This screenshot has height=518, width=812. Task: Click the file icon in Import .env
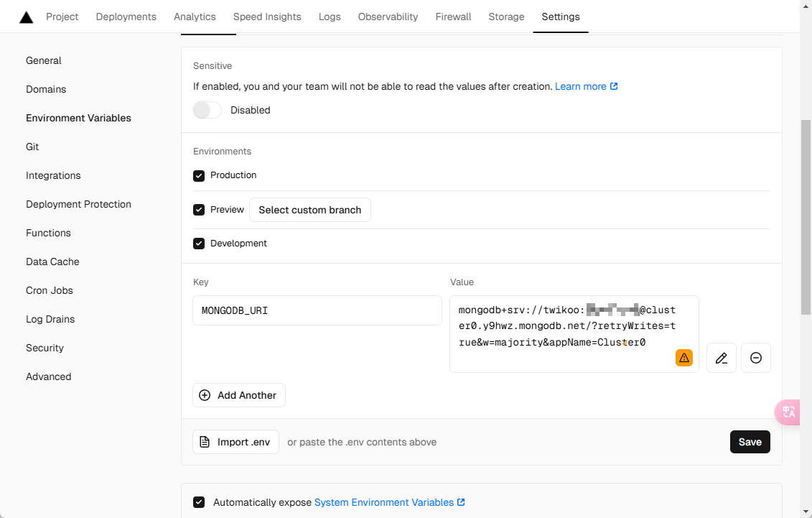205,442
